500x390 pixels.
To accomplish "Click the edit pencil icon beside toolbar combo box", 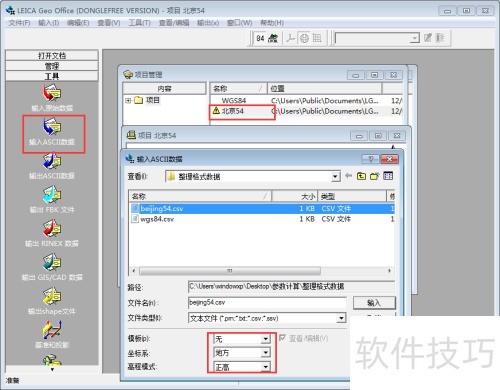I will [x=428, y=38].
